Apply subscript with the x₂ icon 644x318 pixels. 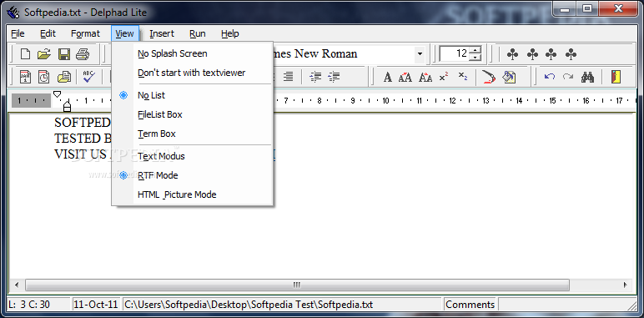462,77
